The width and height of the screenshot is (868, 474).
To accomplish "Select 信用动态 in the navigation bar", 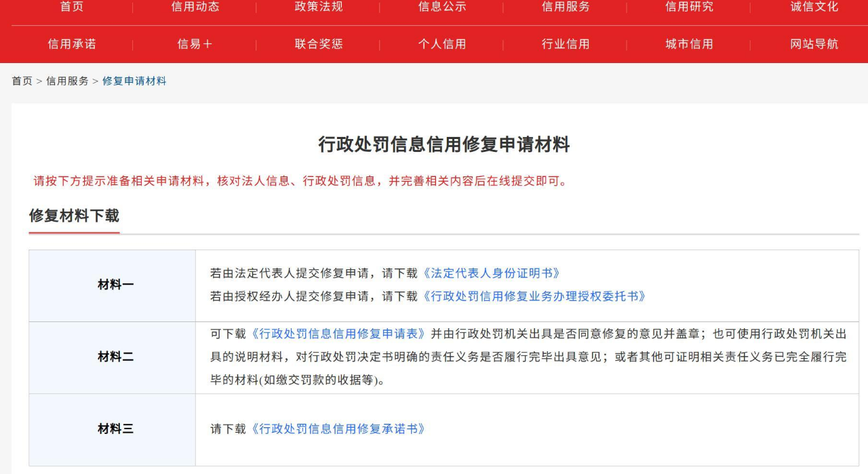I will (195, 7).
